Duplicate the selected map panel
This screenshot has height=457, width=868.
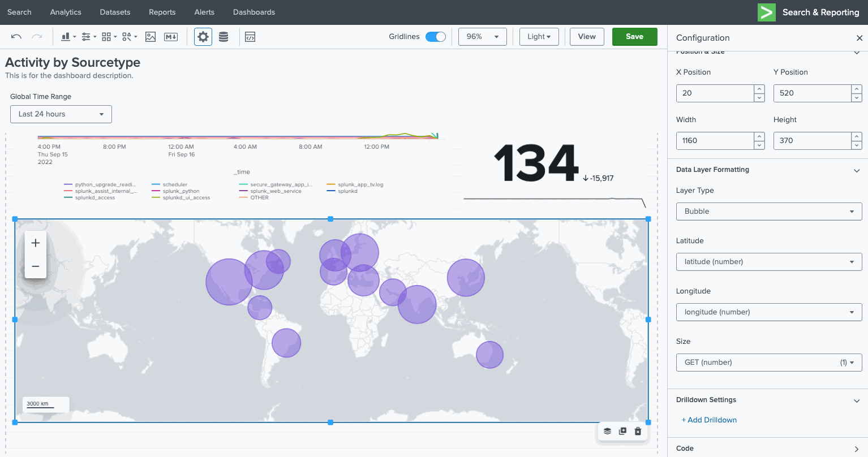coord(622,431)
